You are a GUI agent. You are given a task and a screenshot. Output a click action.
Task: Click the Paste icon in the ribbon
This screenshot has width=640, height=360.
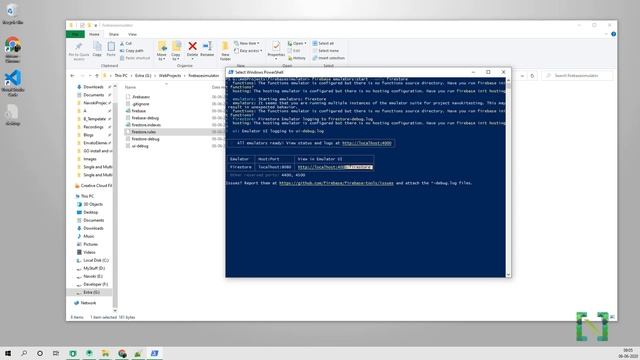(x=111, y=49)
